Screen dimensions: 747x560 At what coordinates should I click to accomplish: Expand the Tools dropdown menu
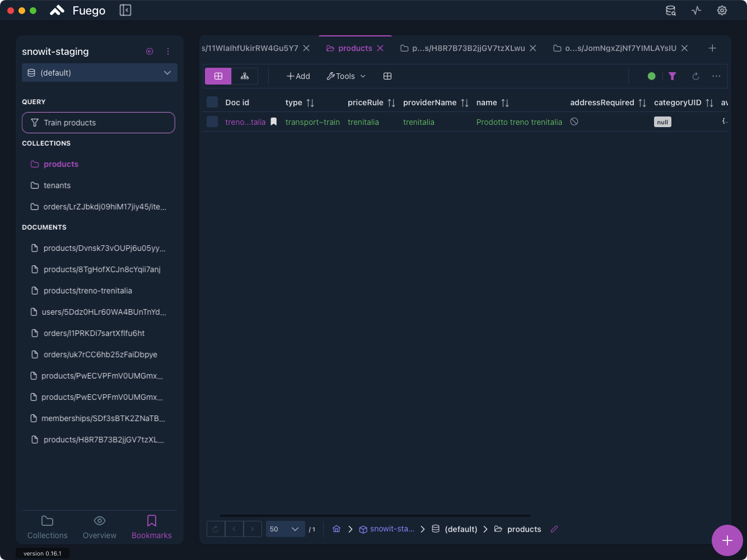(346, 76)
